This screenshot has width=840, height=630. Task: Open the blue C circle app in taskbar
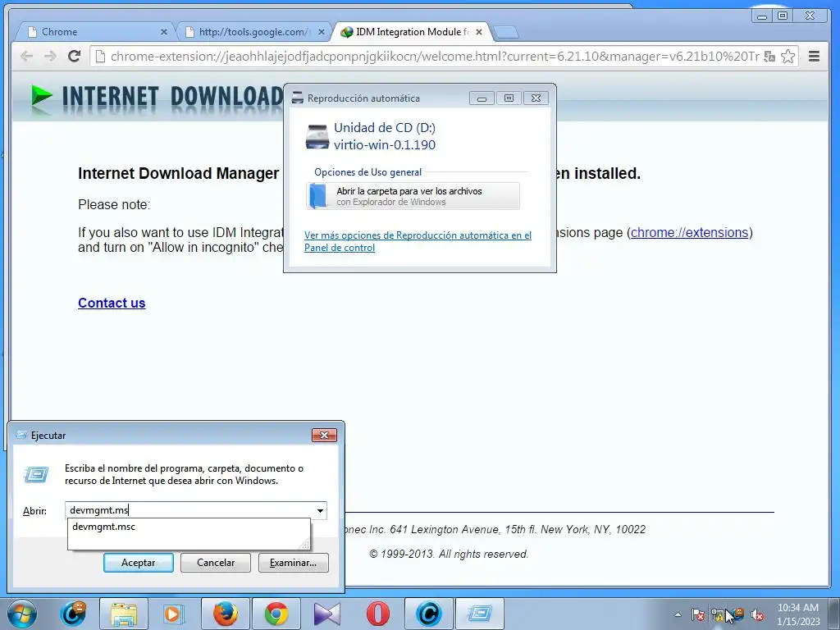[x=428, y=614]
